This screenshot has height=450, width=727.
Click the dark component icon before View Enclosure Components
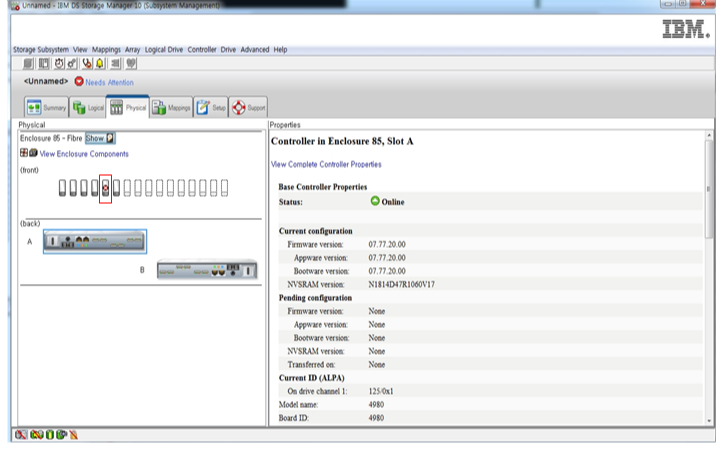(x=33, y=152)
